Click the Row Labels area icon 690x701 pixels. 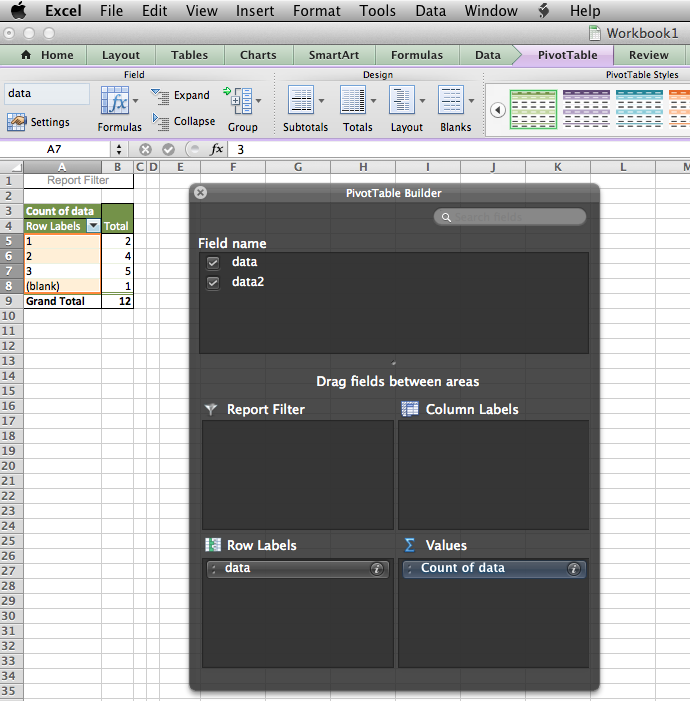coord(213,545)
